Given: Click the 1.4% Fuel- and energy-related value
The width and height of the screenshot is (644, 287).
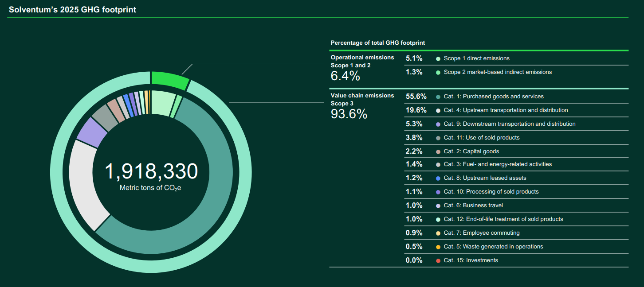Looking at the screenshot, I should pos(414,164).
